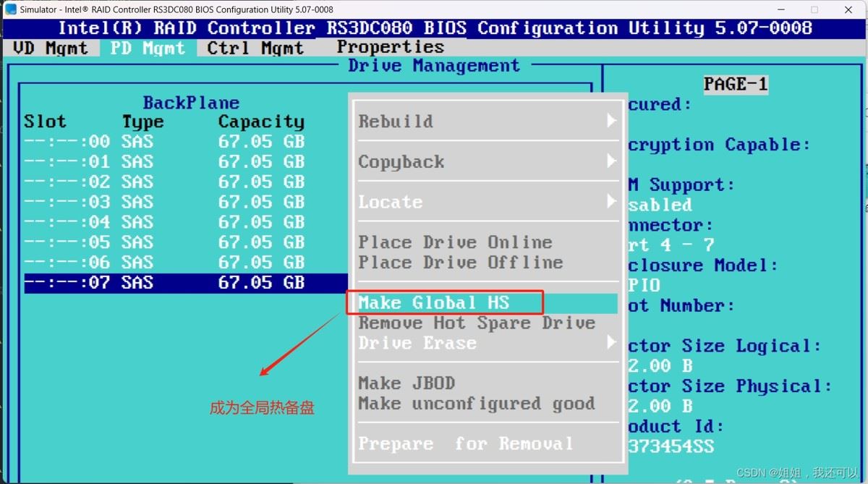Click the Simulator app icon in title bar
This screenshot has width=868, height=484.
(x=10, y=9)
